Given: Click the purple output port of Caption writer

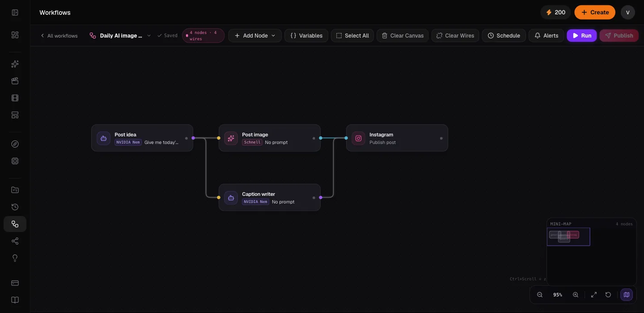Looking at the screenshot, I should 321,198.
